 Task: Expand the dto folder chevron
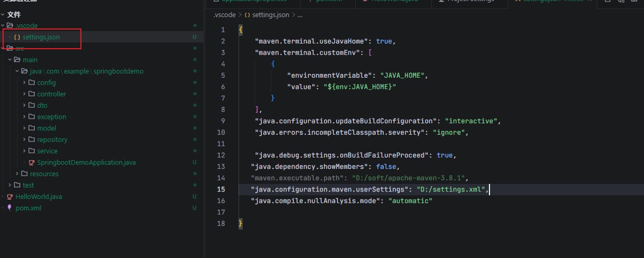tap(25, 105)
